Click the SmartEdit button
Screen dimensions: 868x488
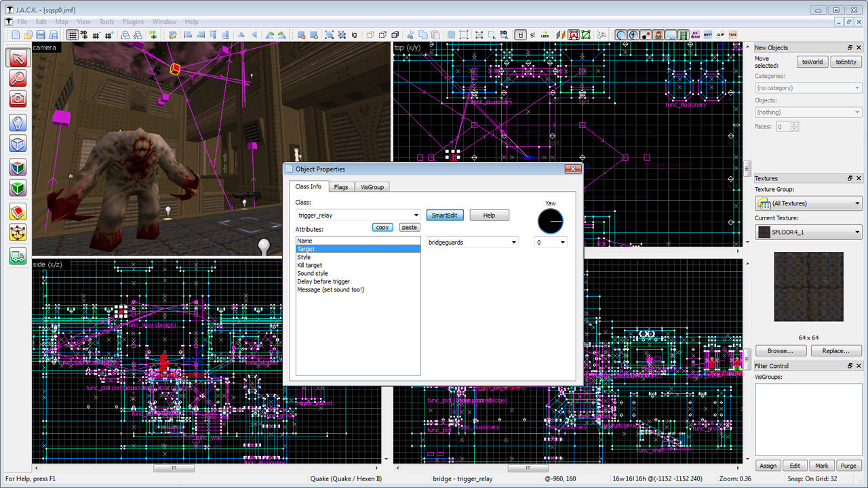tap(445, 215)
